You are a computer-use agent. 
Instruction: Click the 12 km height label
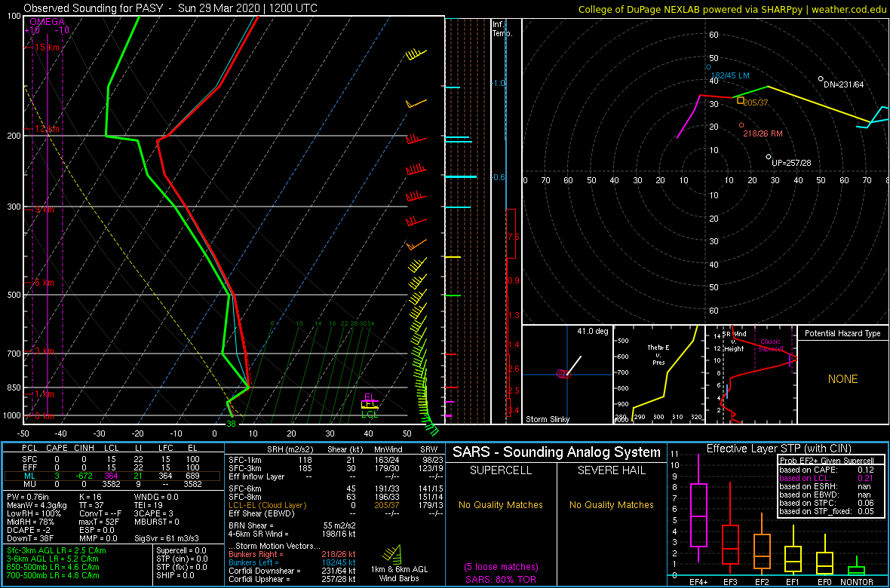pos(46,129)
